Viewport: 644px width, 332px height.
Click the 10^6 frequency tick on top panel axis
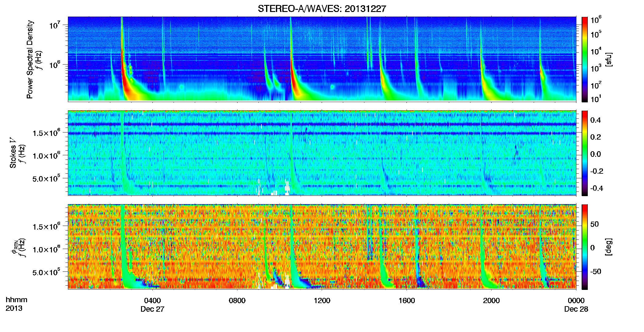tap(55, 65)
